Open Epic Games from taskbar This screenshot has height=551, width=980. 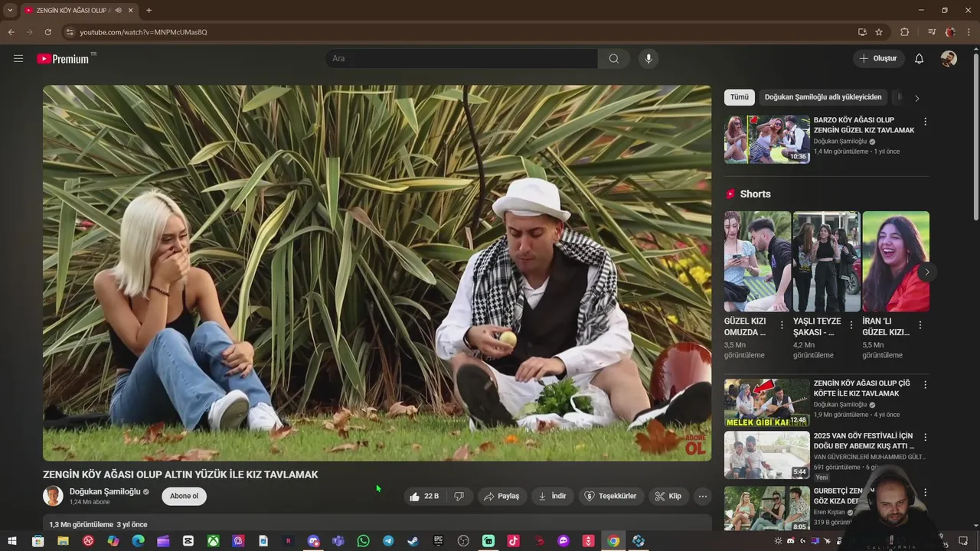pyautogui.click(x=438, y=541)
